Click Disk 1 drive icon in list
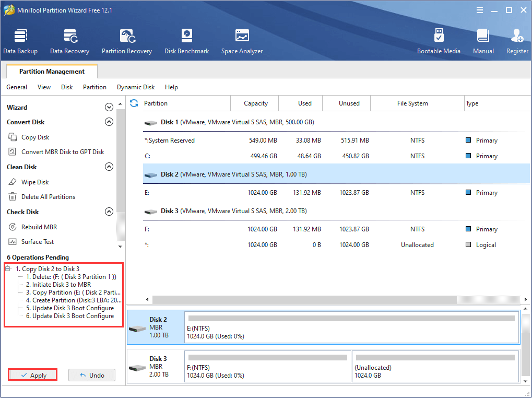The height and width of the screenshot is (398, 532). point(151,123)
